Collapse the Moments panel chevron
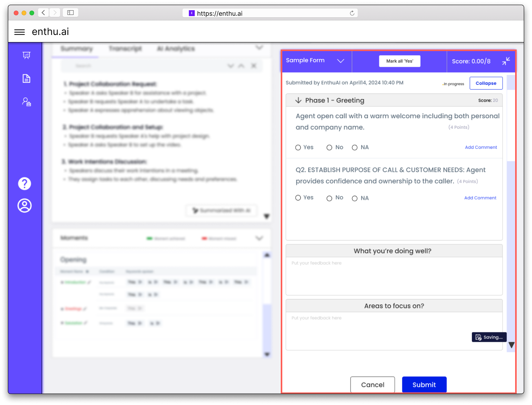532x405 pixels. 259,238
